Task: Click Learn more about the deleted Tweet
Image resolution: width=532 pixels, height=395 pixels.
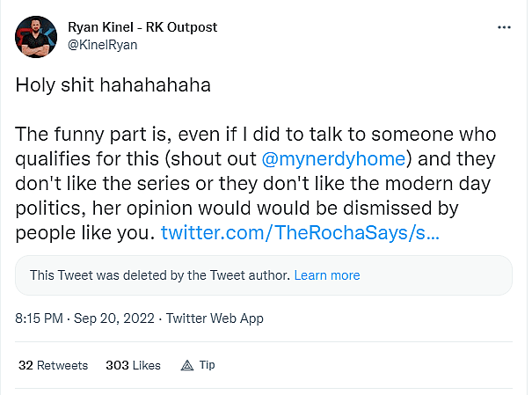Action: click(327, 275)
